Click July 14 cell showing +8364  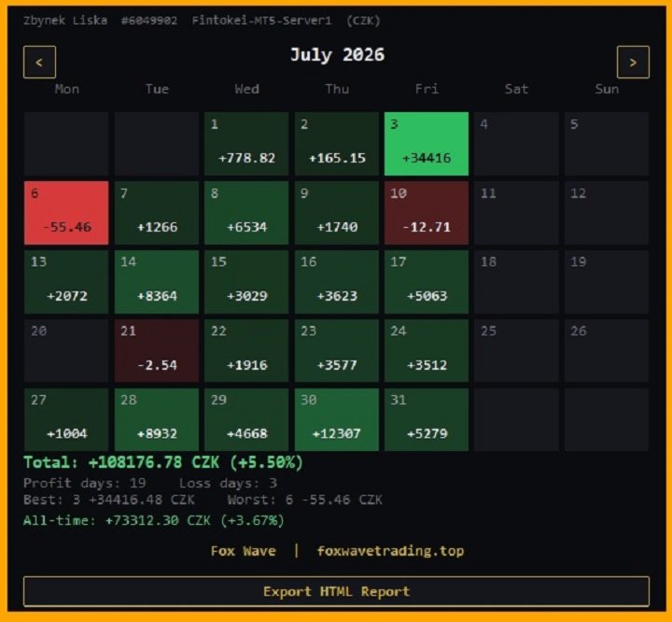pos(157,282)
